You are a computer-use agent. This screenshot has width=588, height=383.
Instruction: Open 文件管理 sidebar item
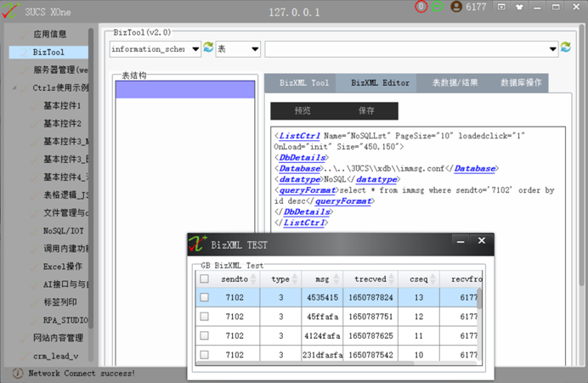click(66, 213)
